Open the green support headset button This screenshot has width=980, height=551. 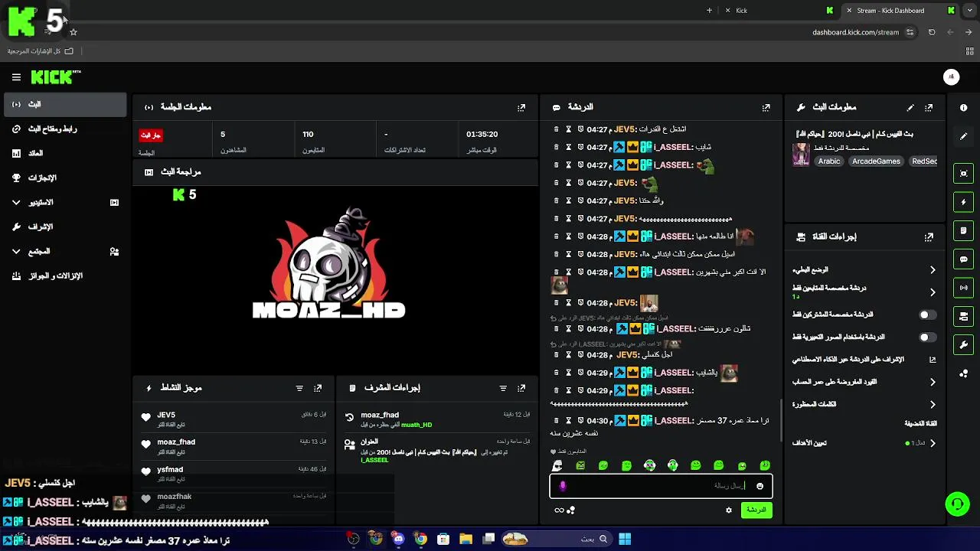957,504
